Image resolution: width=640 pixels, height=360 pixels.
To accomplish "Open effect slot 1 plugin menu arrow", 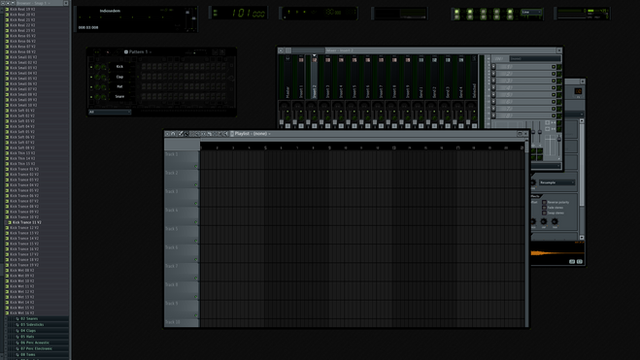I will click(x=493, y=67).
